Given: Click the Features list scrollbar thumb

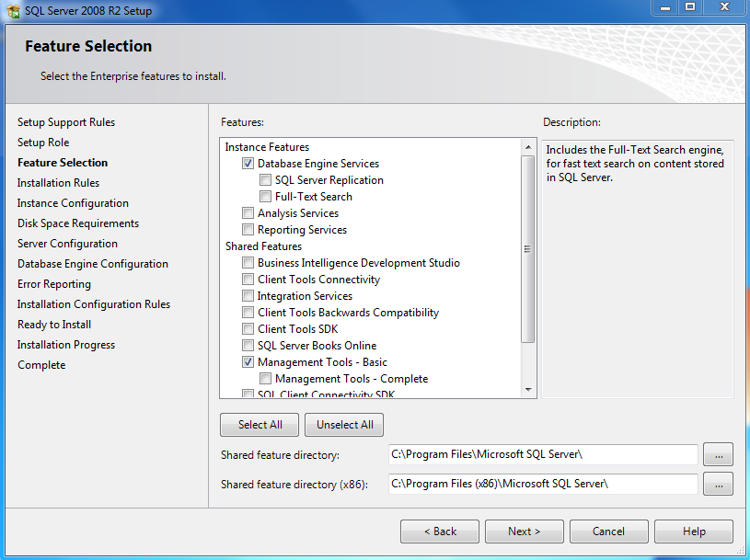Looking at the screenshot, I should coord(528,249).
